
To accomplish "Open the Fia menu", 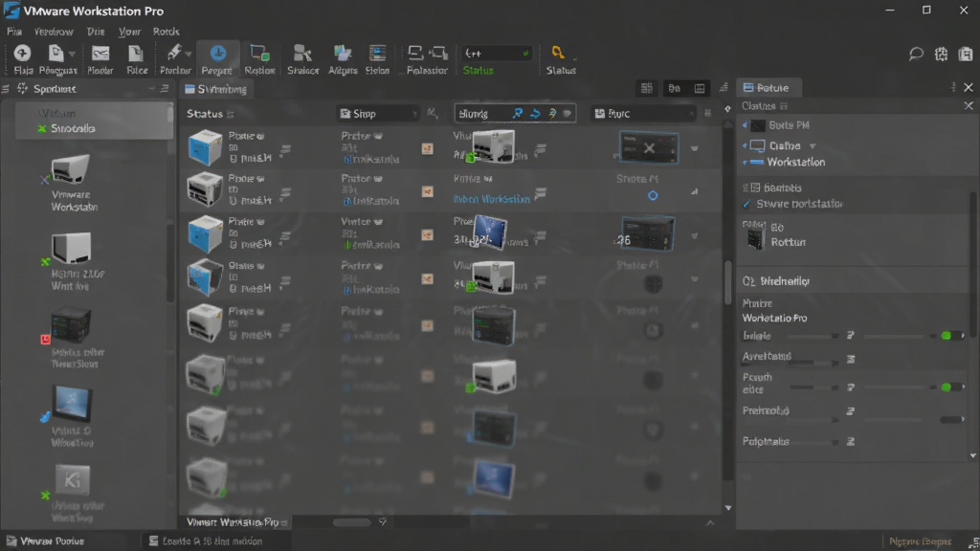I will pyautogui.click(x=14, y=32).
